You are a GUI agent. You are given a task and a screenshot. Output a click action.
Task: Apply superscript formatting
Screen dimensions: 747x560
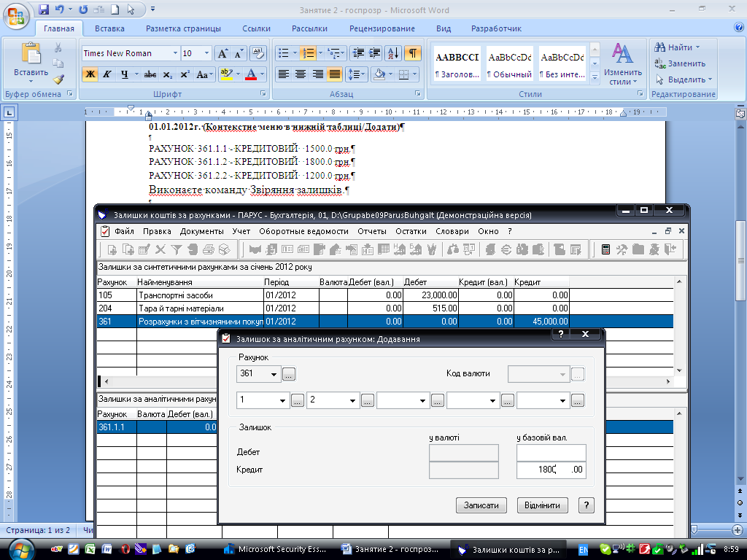click(185, 74)
